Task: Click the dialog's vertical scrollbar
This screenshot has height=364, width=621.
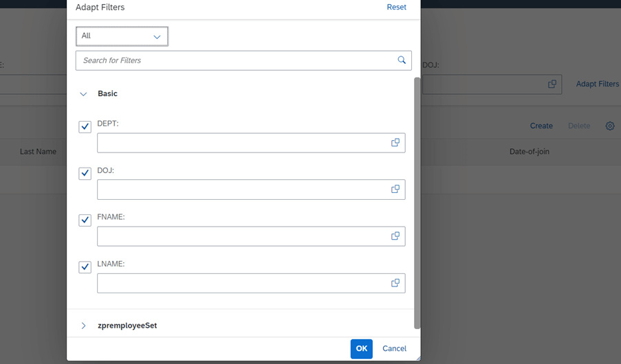Action: [x=417, y=203]
